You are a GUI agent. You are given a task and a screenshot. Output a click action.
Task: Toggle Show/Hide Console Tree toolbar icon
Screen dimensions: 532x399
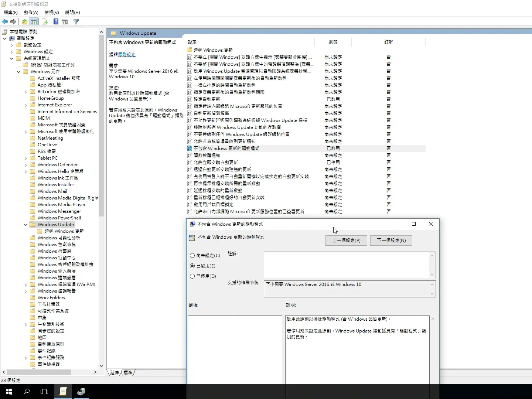point(34,22)
